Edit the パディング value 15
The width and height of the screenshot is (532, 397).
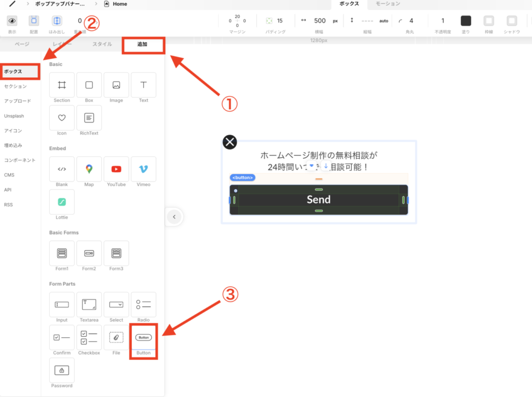click(x=280, y=21)
